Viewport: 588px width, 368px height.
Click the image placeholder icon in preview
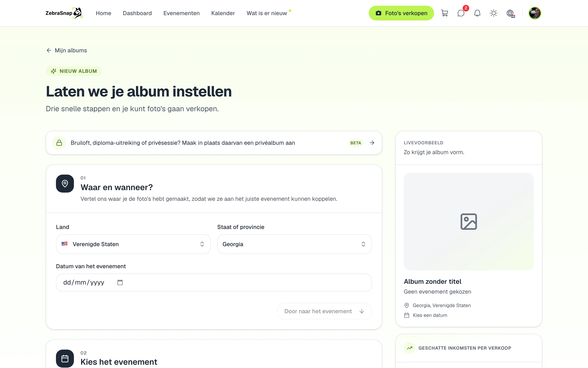[469, 221]
